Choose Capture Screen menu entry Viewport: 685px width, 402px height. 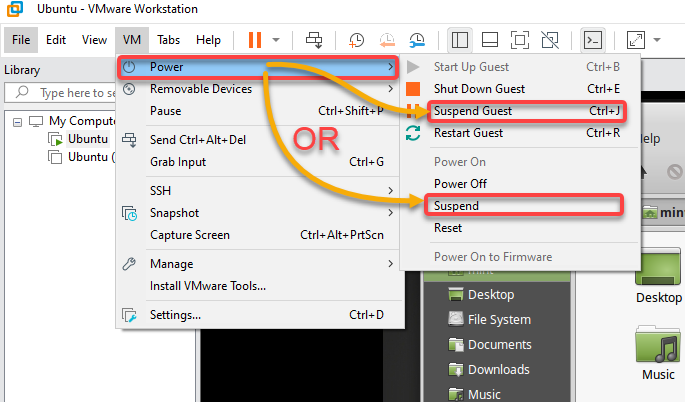(258, 235)
